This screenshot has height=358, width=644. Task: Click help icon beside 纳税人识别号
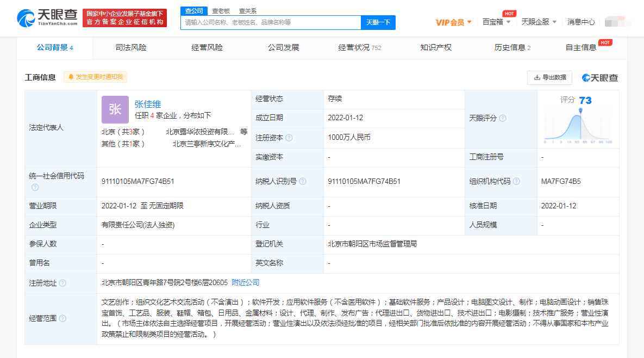(x=303, y=181)
